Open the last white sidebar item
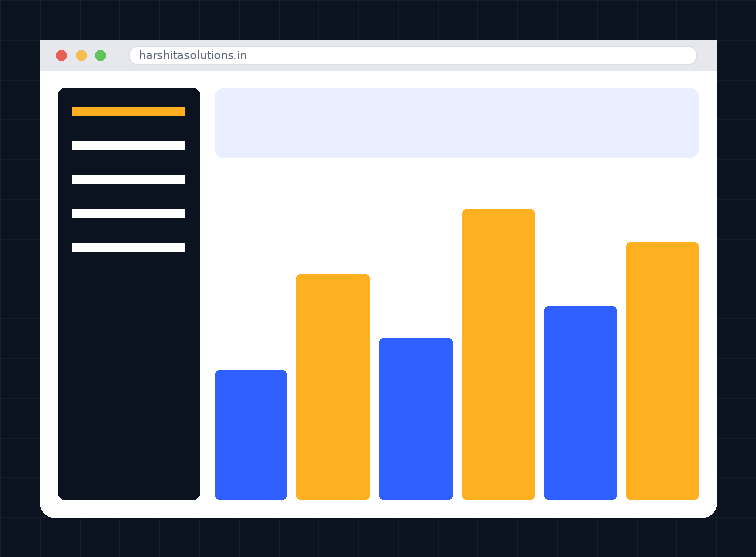The height and width of the screenshot is (557, 756). (x=128, y=247)
